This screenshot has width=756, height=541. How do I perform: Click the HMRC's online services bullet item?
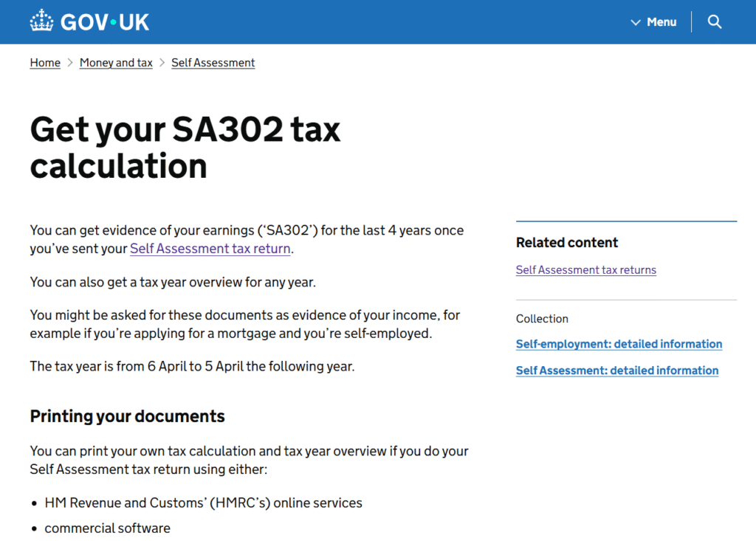click(203, 503)
